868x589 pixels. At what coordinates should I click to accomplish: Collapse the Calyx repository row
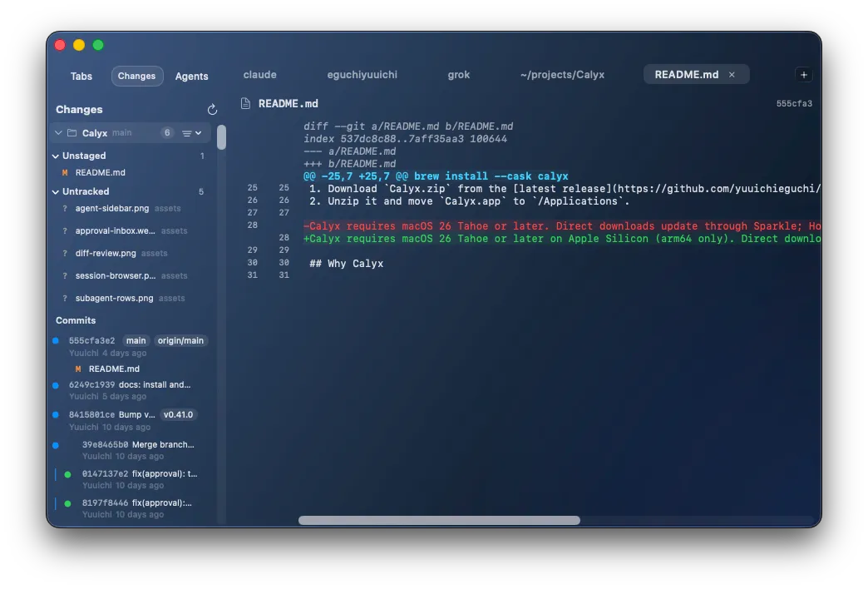pyautogui.click(x=58, y=133)
